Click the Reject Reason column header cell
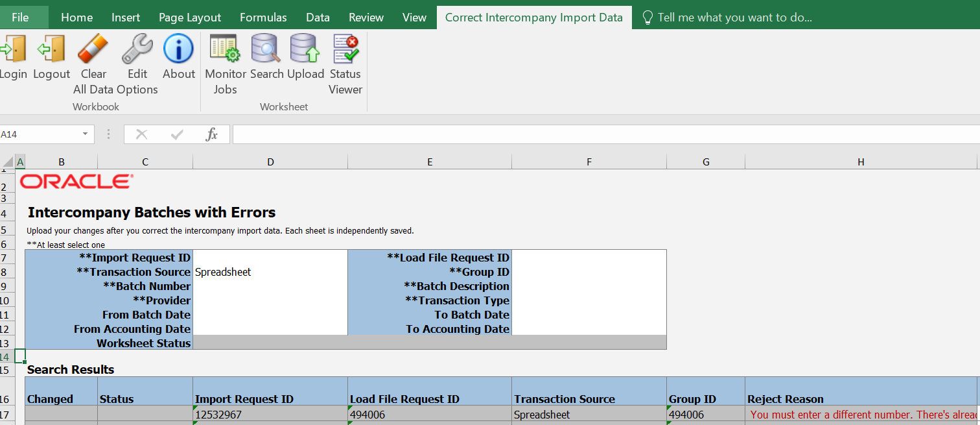Screen dimensions: 980x425 point(861,391)
